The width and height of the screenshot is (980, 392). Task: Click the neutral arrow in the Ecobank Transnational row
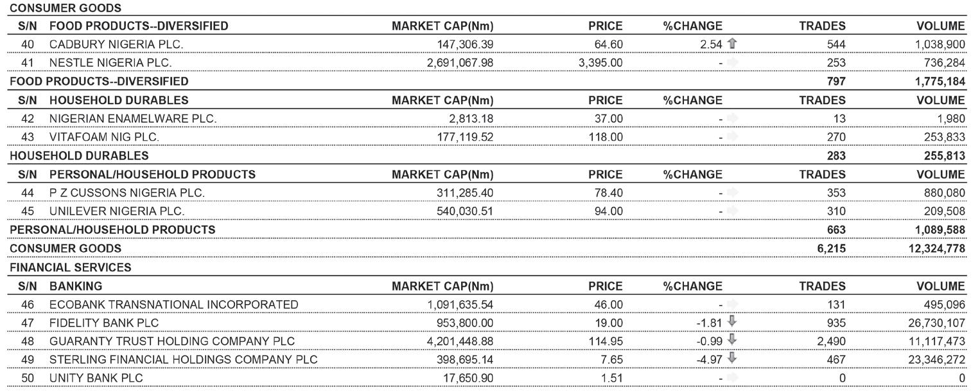point(733,304)
